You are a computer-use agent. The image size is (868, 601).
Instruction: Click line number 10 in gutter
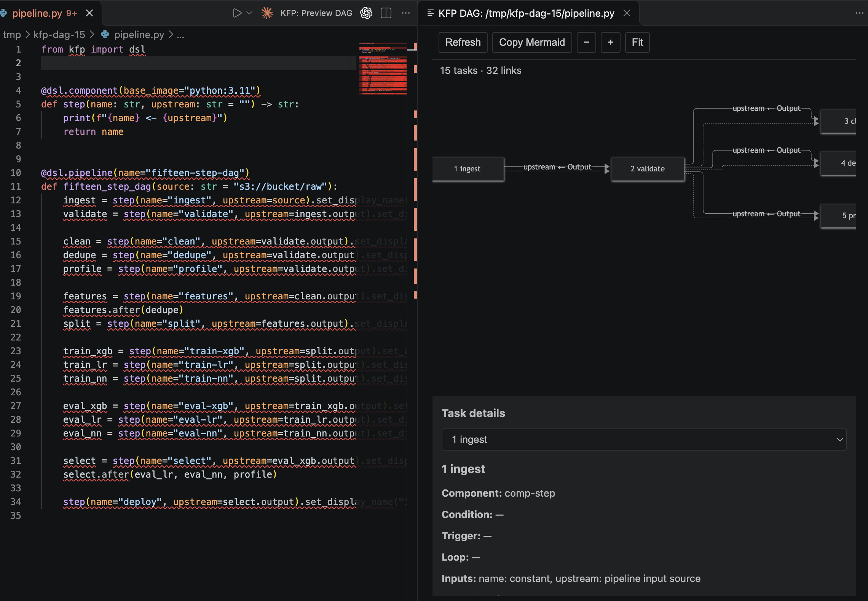16,173
